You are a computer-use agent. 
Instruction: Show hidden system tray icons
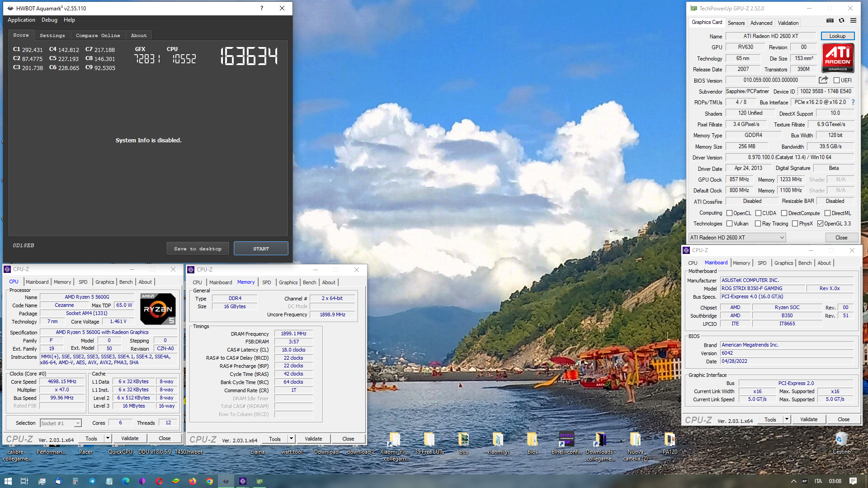[x=793, y=481]
